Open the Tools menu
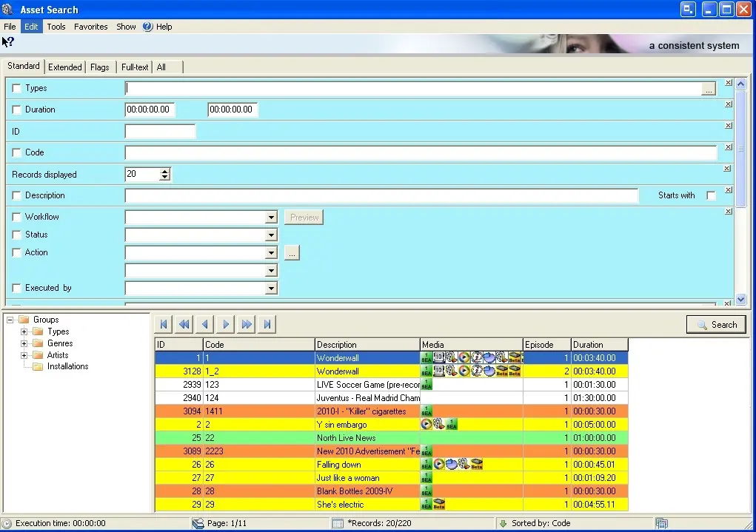This screenshot has height=532, width=756. tap(56, 27)
